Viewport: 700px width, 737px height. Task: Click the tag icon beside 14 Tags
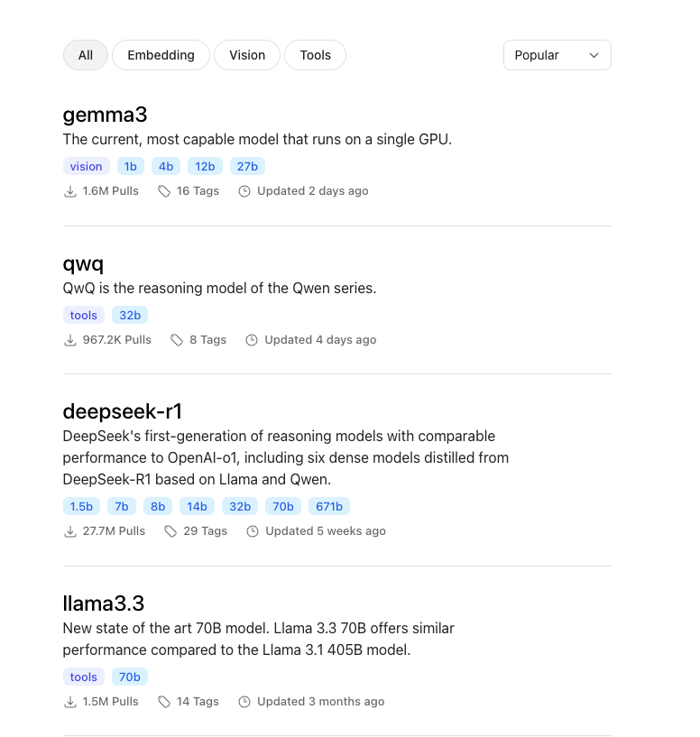(164, 702)
